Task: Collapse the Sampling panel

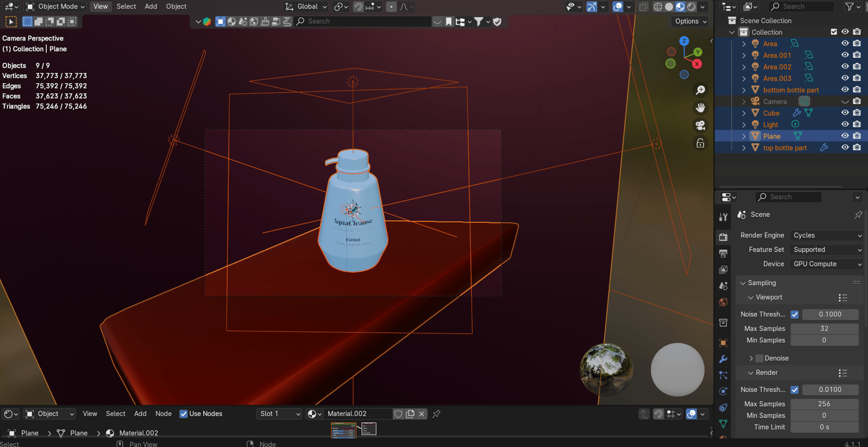Action: click(742, 283)
